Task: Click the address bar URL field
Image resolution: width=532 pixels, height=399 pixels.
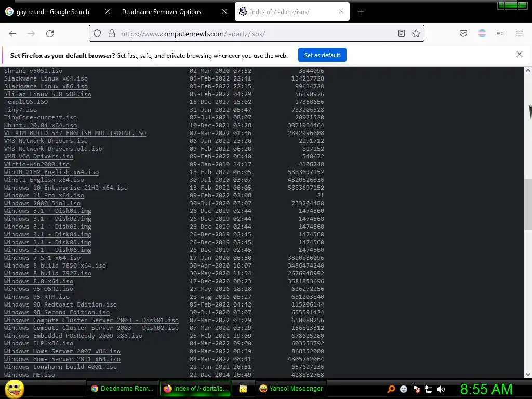Action: coord(258,34)
